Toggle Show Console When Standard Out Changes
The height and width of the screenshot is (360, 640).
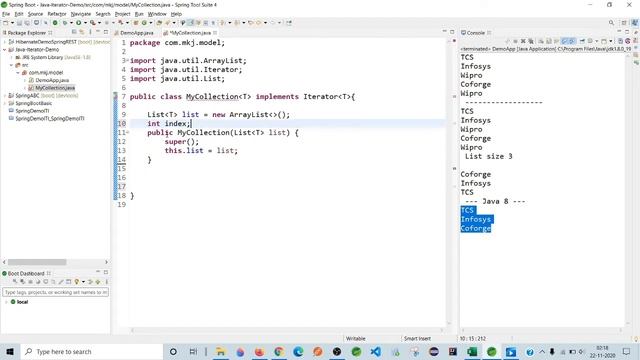click(x=565, y=41)
